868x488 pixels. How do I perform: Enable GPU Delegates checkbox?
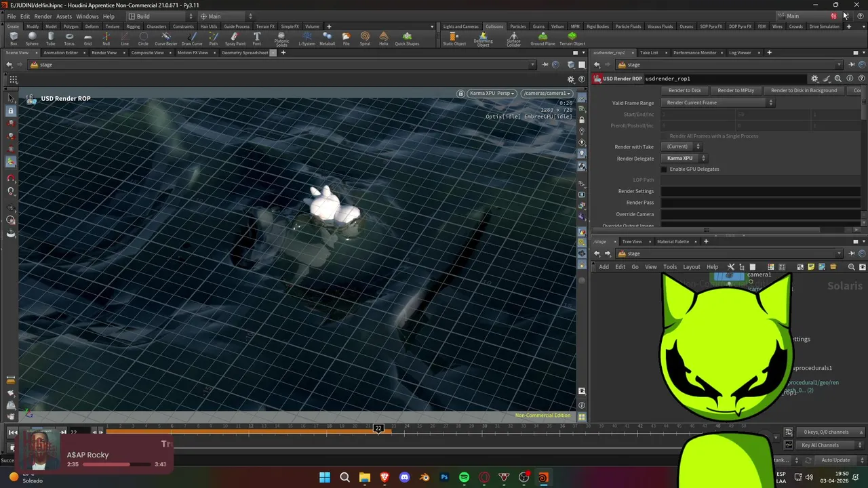pos(664,169)
